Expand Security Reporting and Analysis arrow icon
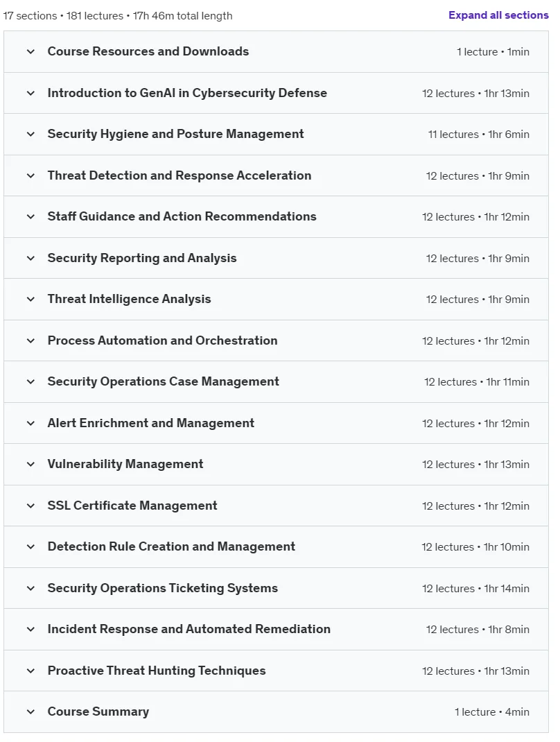Image resolution: width=560 pixels, height=742 pixels. tap(30, 258)
